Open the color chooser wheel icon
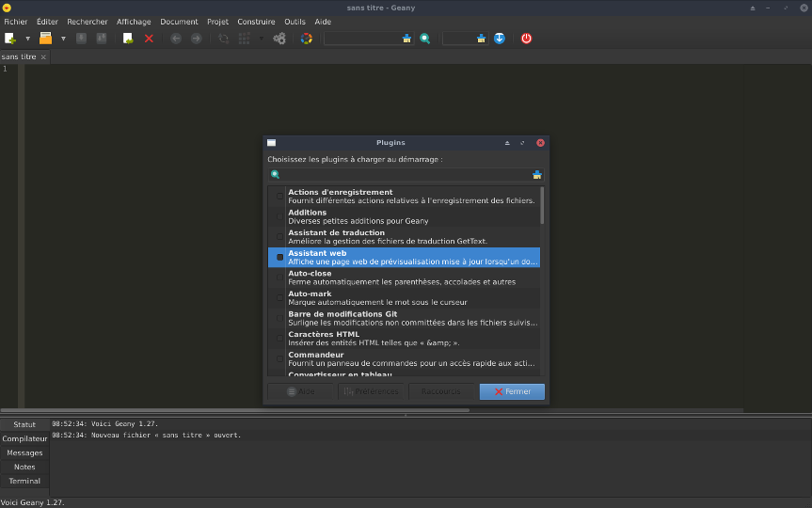Screen dimensions: 812x508 (307, 39)
